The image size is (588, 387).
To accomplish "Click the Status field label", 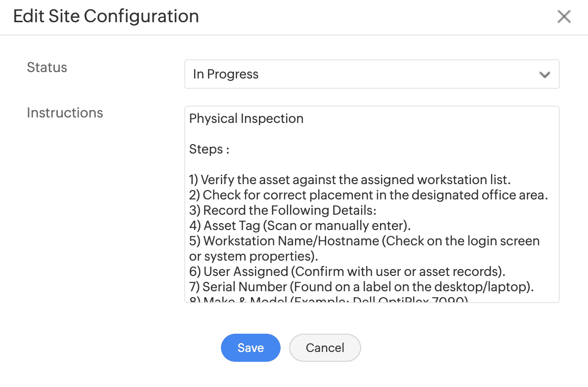I will (x=47, y=68).
